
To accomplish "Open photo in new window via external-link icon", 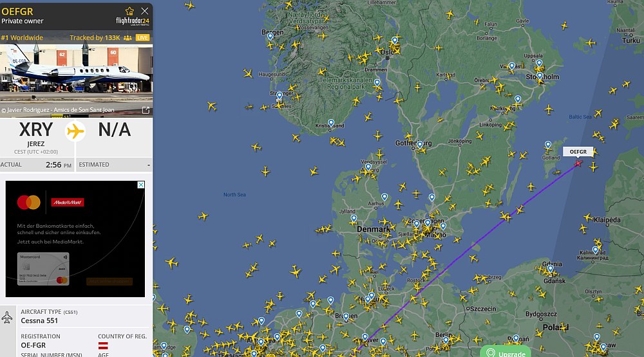I will coord(146,110).
